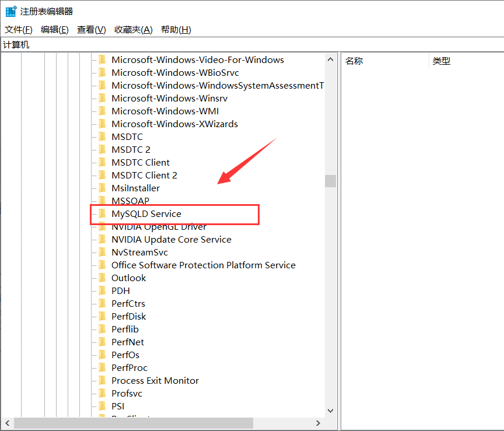Viewport: 504px width, 431px height.
Task: Select the Microsoft-Windows-Video-For-Windows key
Action: (198, 60)
